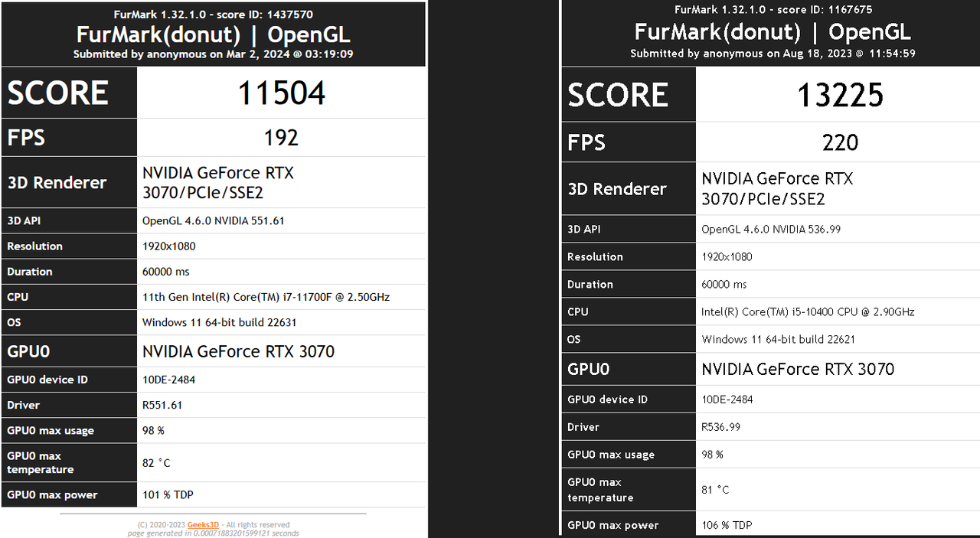Click left panel GPU0 max usage 98 %

(x=153, y=431)
